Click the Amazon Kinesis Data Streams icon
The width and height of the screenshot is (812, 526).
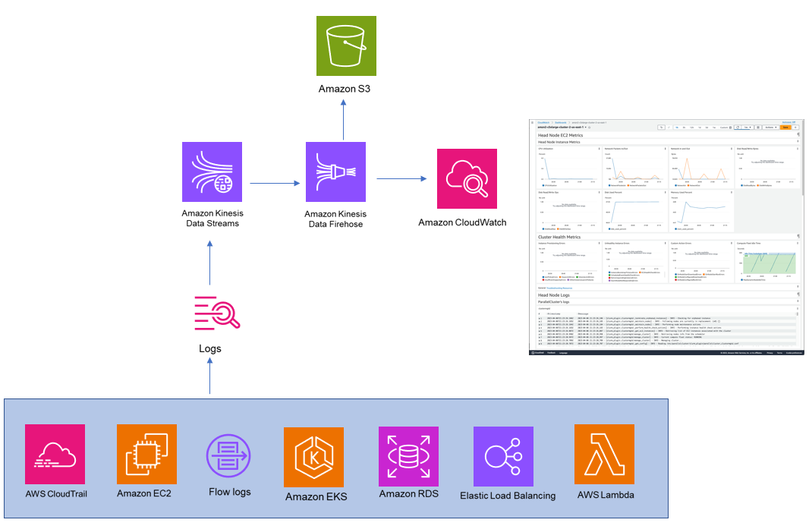pos(212,172)
